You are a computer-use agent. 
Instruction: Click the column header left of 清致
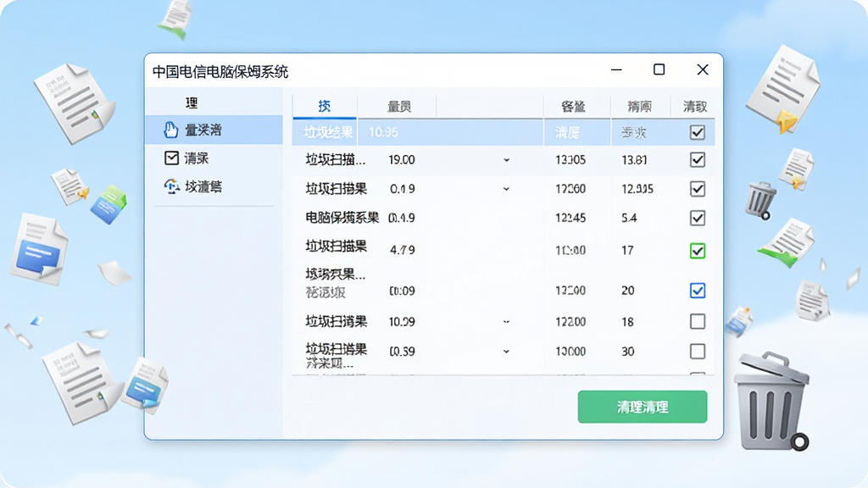(639, 106)
